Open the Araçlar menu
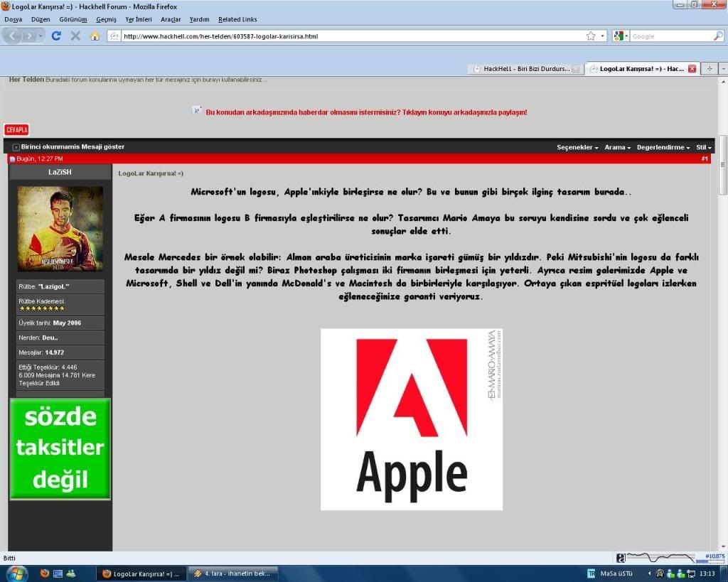This screenshot has width=728, height=582. [171, 19]
